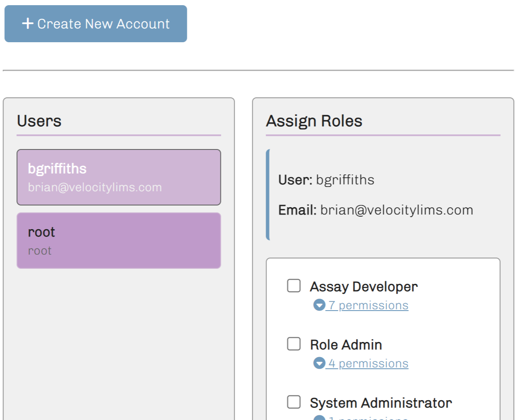Click the Assign Roles panel heading
The image size is (530, 420).
314,121
